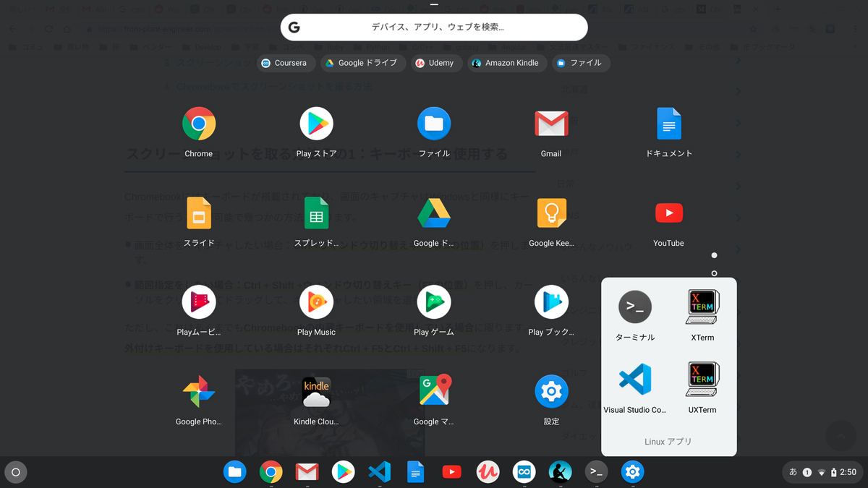Viewport: 868px width, 488px height.
Task: Select the Udemy suggestion chip
Action: [435, 63]
